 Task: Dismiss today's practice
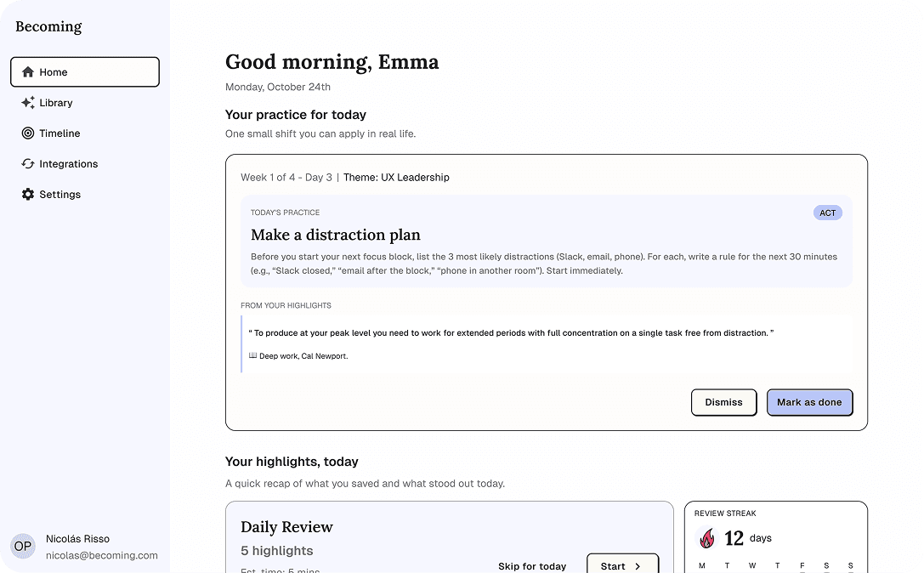click(723, 402)
